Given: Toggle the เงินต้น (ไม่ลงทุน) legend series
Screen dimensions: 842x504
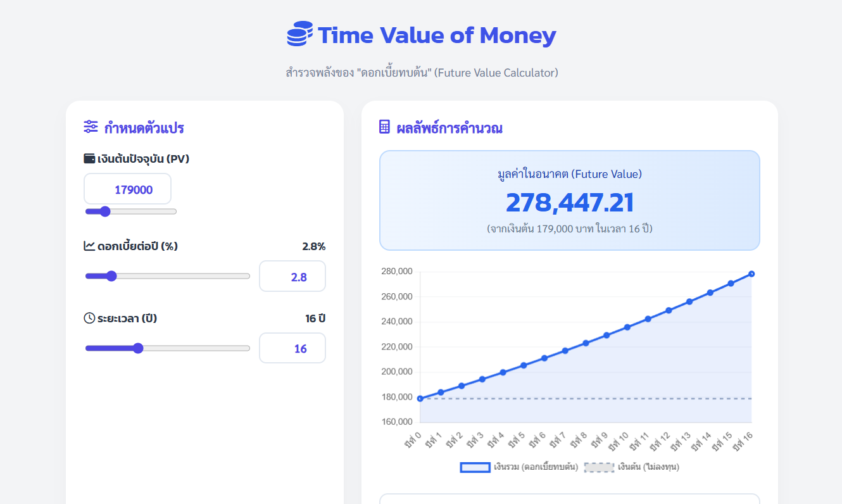Looking at the screenshot, I should tap(631, 467).
